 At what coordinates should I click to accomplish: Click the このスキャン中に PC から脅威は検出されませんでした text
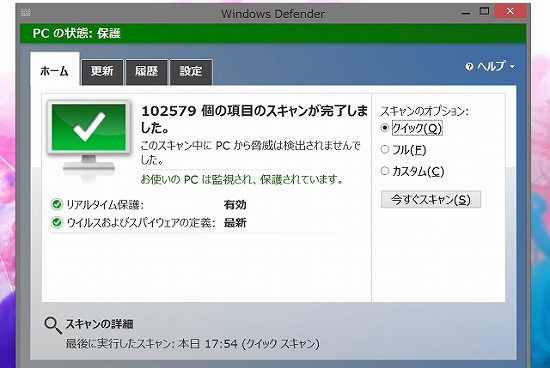(250, 153)
